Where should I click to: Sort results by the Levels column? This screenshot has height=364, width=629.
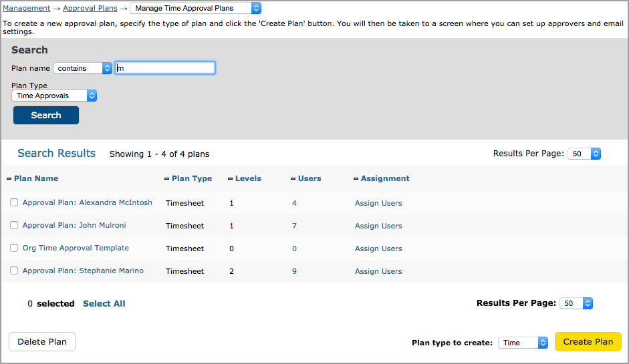coord(248,178)
